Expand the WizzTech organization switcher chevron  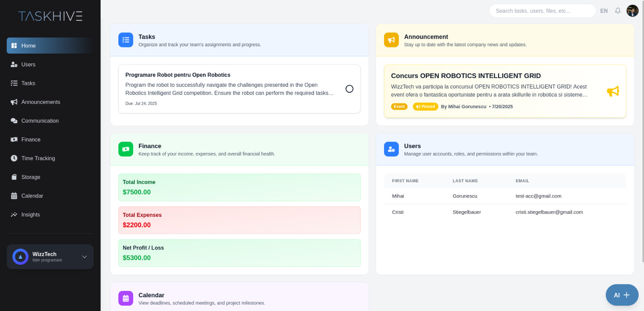coord(85,257)
